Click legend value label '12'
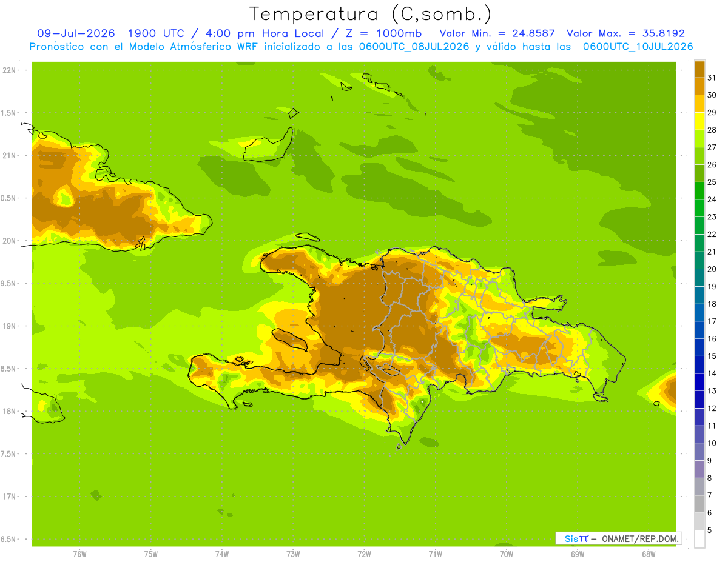The height and width of the screenshot is (562, 728). 712,409
